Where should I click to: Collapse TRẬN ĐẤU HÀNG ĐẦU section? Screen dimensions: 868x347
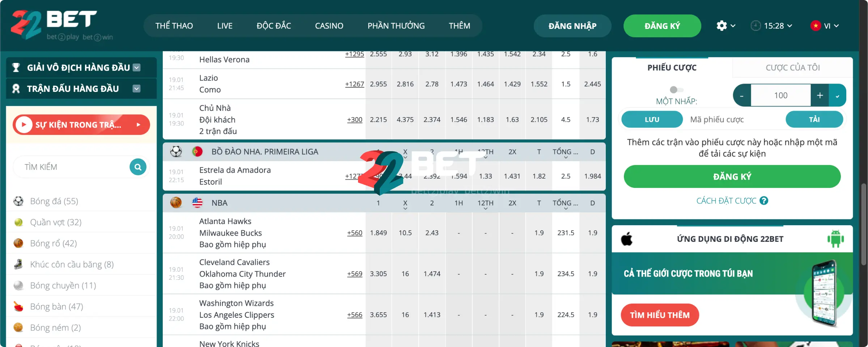(x=136, y=89)
